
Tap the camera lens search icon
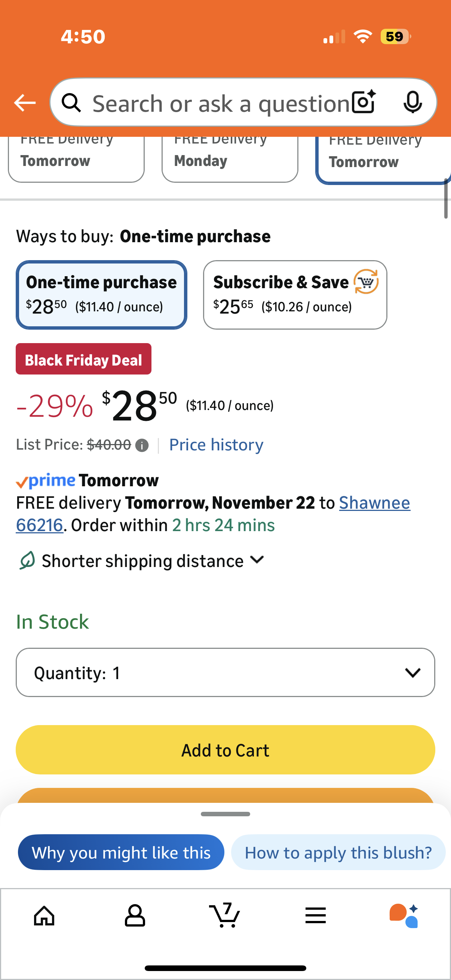pyautogui.click(x=363, y=102)
